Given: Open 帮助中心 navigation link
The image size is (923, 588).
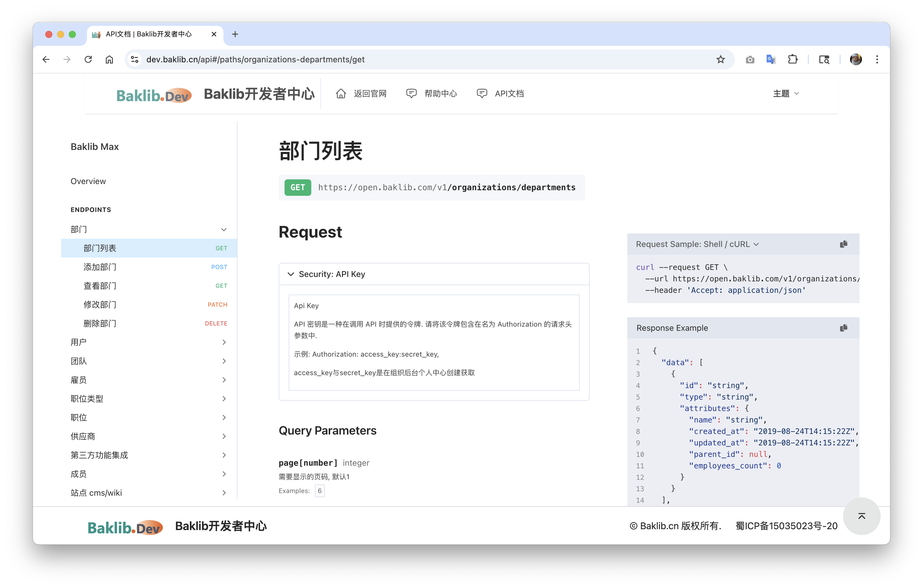Looking at the screenshot, I should tap(432, 93).
